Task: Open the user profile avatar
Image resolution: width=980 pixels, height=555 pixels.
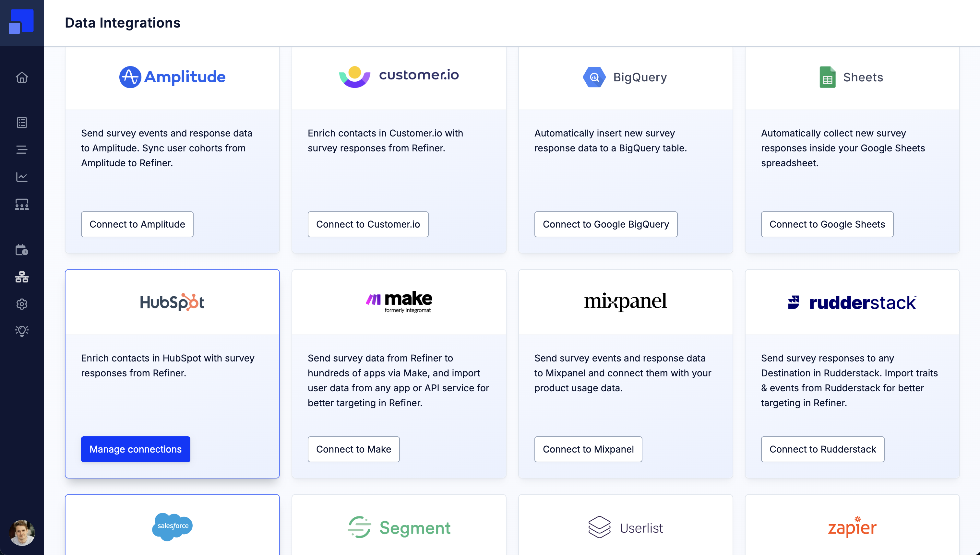Action: pos(22,533)
